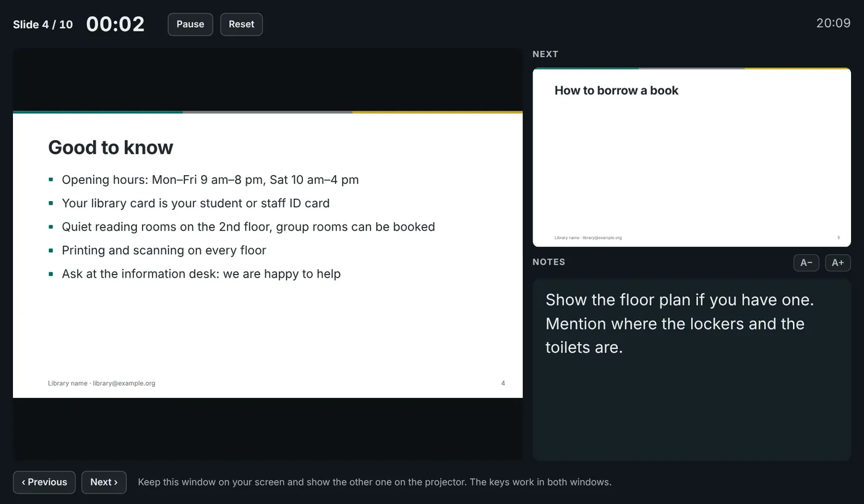Click the page number 4 on the slide
Viewport: 864px width, 504px height.
pyautogui.click(x=503, y=383)
